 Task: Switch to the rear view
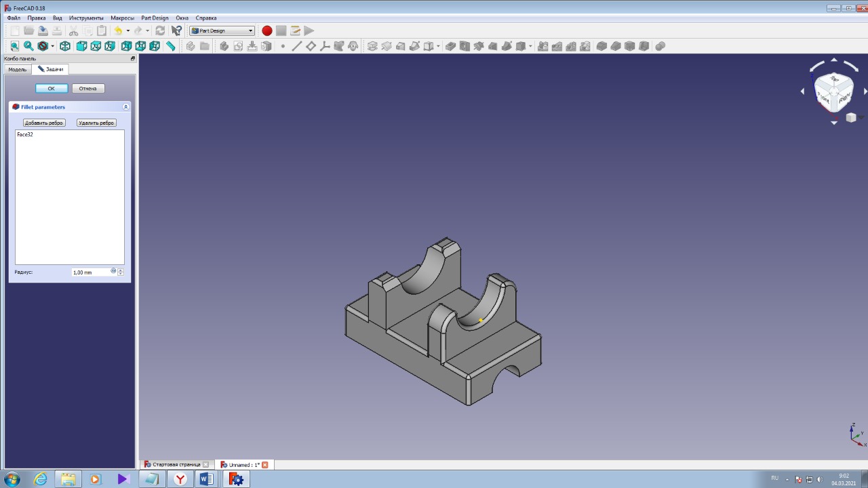[x=126, y=46]
